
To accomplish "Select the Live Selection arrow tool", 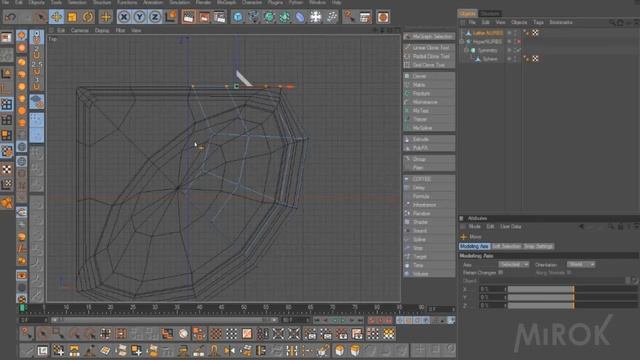I will click(x=40, y=17).
